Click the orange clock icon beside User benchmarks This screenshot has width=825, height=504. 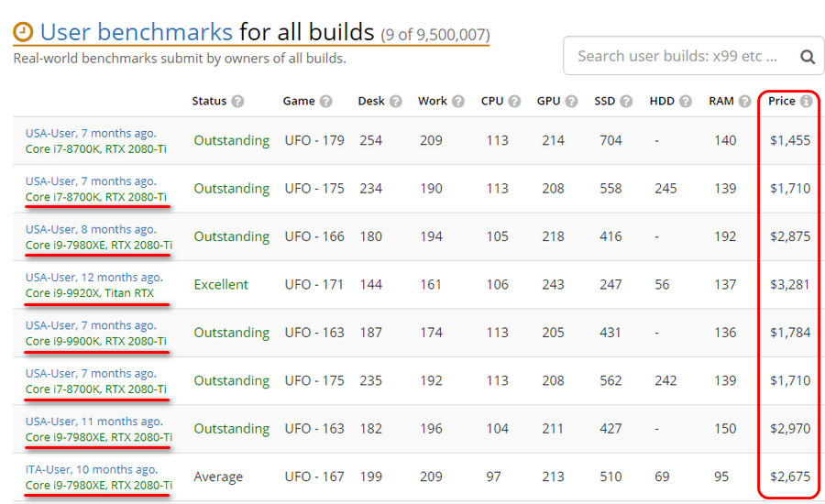pos(23,32)
